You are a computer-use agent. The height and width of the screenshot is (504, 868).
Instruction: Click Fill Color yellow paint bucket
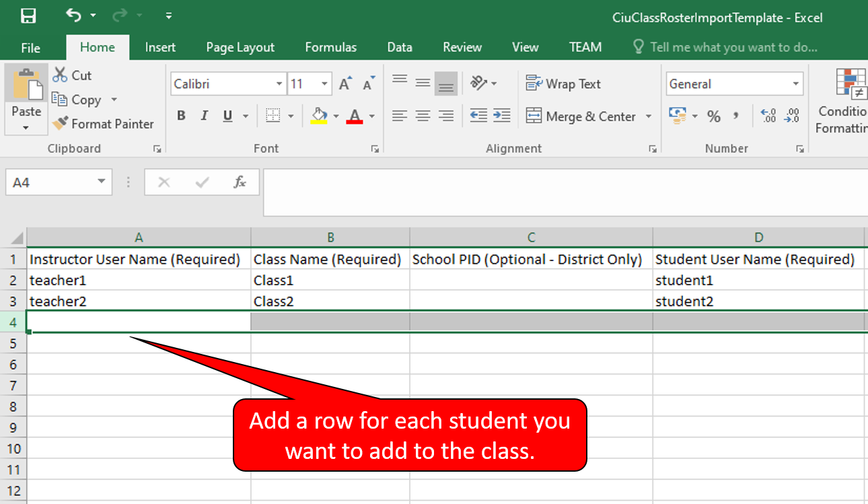click(x=319, y=116)
